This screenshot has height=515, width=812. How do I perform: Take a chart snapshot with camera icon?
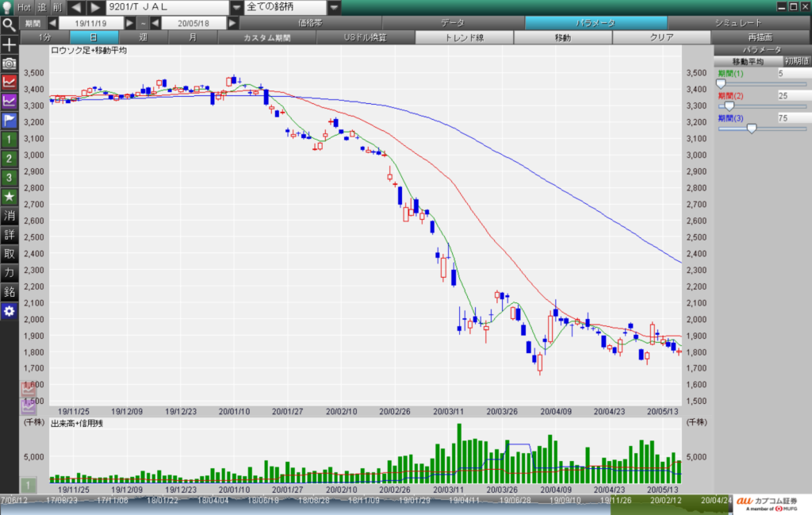pos(9,62)
